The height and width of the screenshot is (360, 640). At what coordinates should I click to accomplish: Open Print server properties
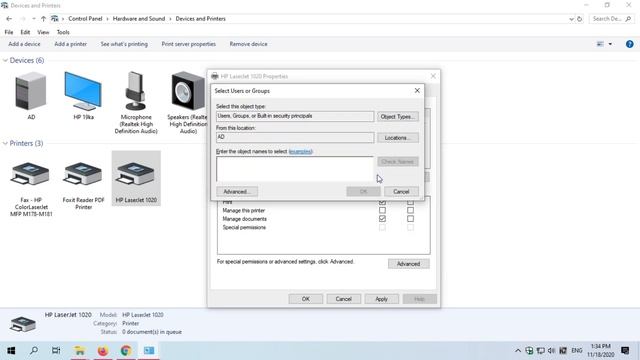[x=189, y=44]
